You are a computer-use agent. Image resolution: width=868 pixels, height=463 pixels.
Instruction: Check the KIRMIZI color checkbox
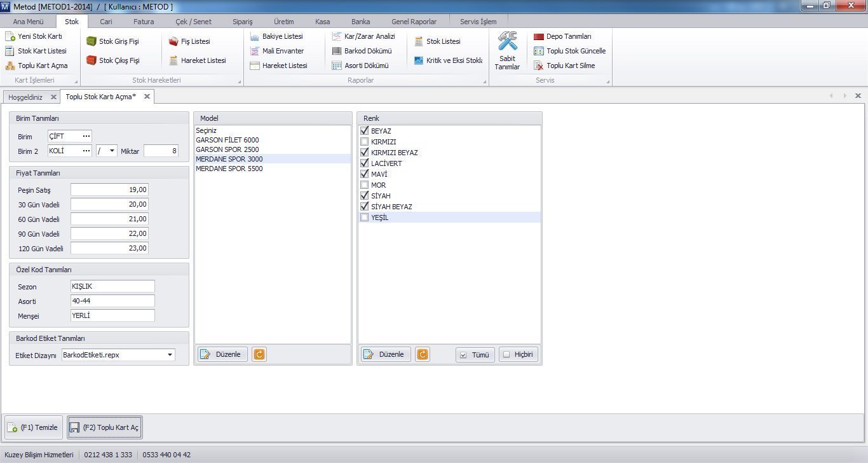pyautogui.click(x=364, y=142)
